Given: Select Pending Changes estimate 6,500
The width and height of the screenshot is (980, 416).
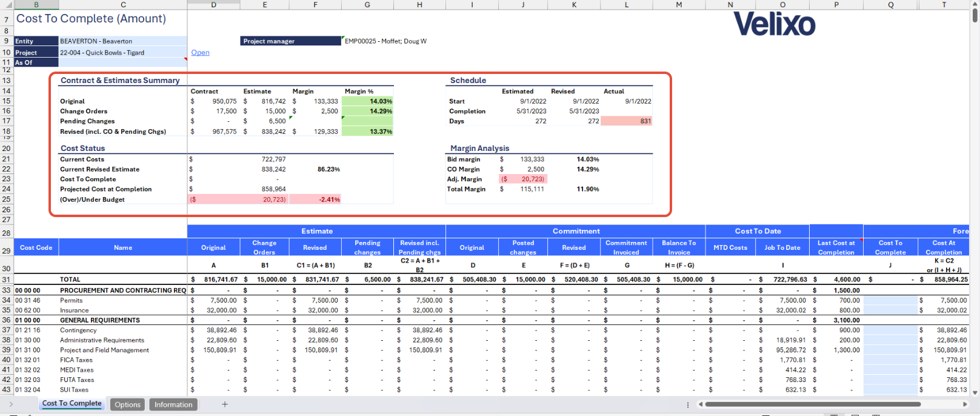Looking at the screenshot, I should pos(265,121).
